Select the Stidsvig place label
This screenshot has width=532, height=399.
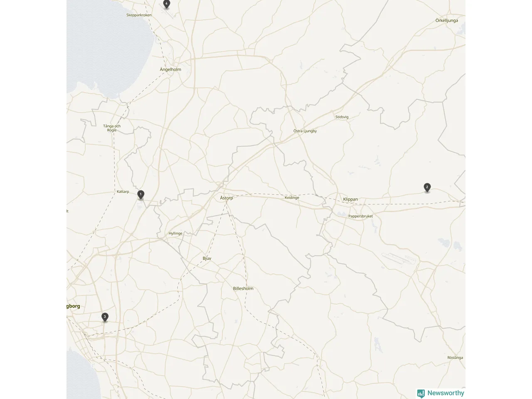[342, 117]
